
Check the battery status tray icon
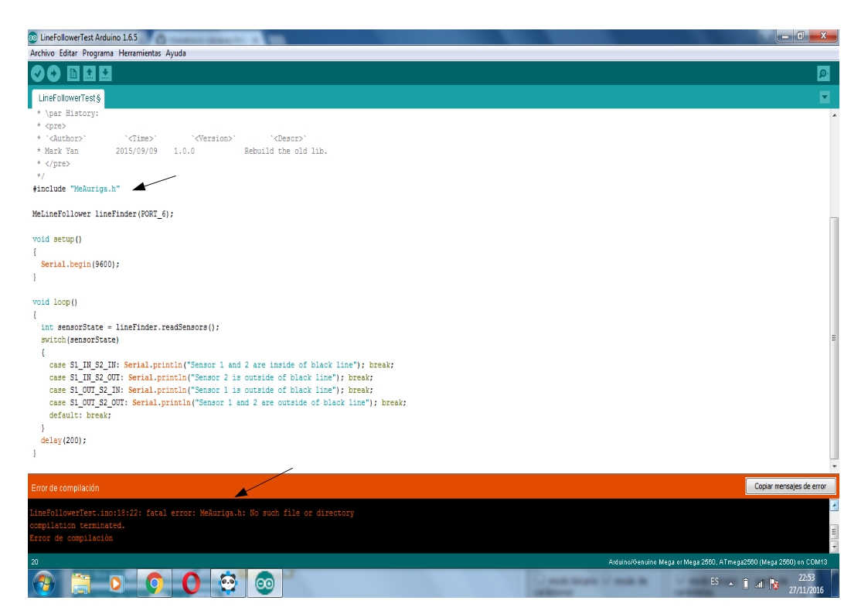click(x=746, y=584)
